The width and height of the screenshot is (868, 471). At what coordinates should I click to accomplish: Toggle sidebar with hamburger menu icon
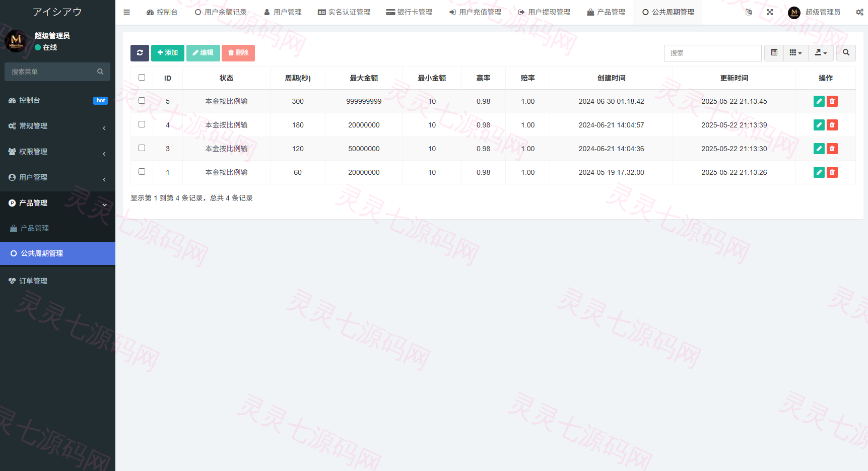[126, 12]
